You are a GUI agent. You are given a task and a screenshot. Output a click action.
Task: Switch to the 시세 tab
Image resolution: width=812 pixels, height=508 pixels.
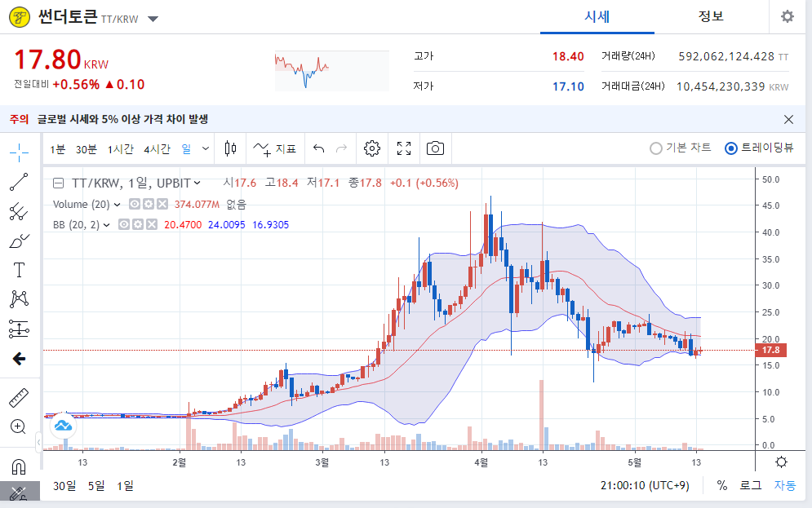click(597, 17)
